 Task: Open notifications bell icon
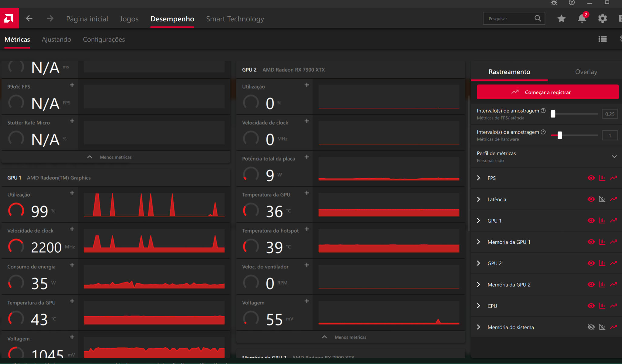click(x=582, y=18)
